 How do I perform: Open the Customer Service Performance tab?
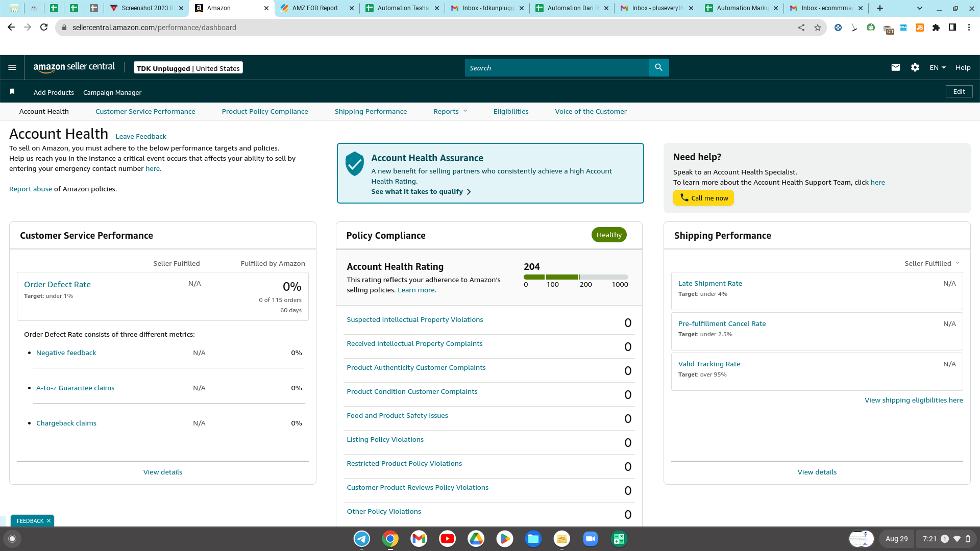(x=145, y=111)
